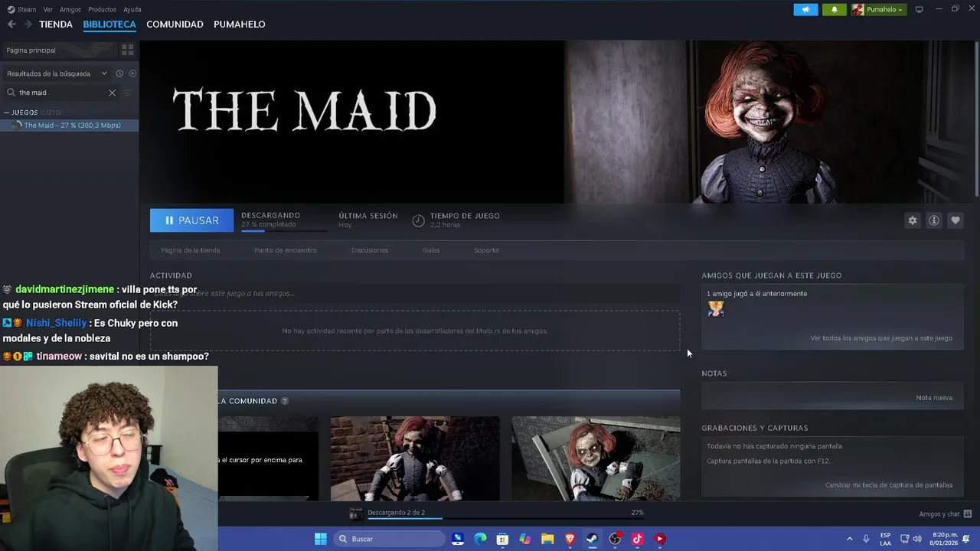Select The Maid in the game list
This screenshot has width=980, height=551.
pyautogui.click(x=69, y=126)
